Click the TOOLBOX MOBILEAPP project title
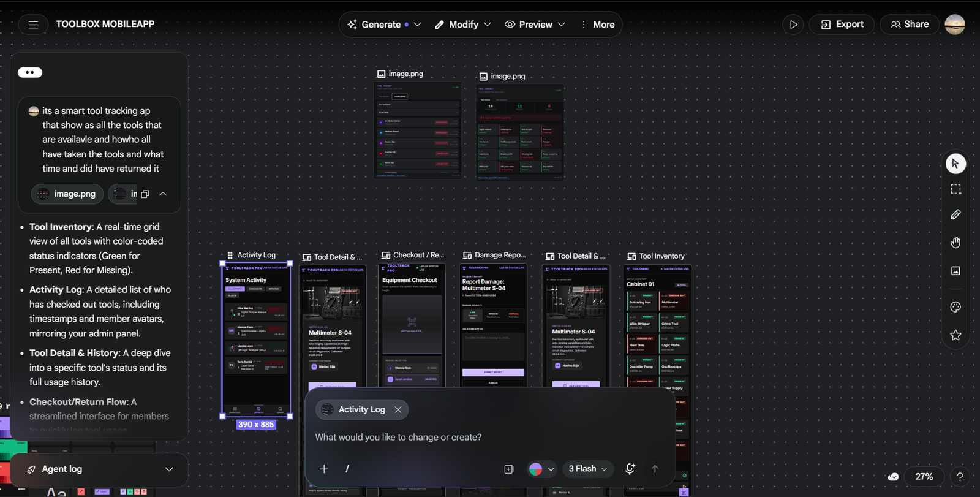The width and height of the screenshot is (980, 497). (x=105, y=24)
